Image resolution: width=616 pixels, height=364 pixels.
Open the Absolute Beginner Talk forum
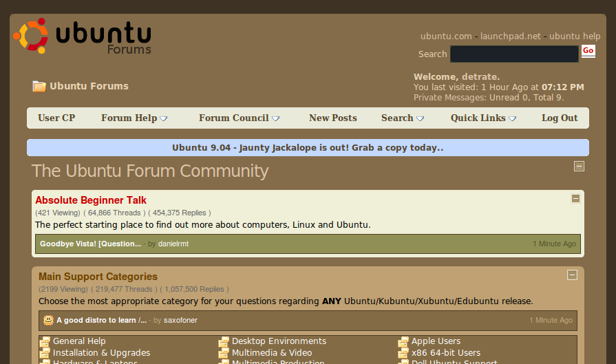pyautogui.click(x=91, y=200)
